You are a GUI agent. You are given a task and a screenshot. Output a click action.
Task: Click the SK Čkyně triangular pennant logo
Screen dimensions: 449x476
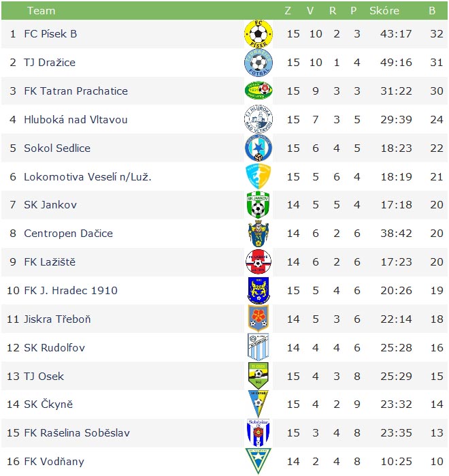(x=258, y=404)
